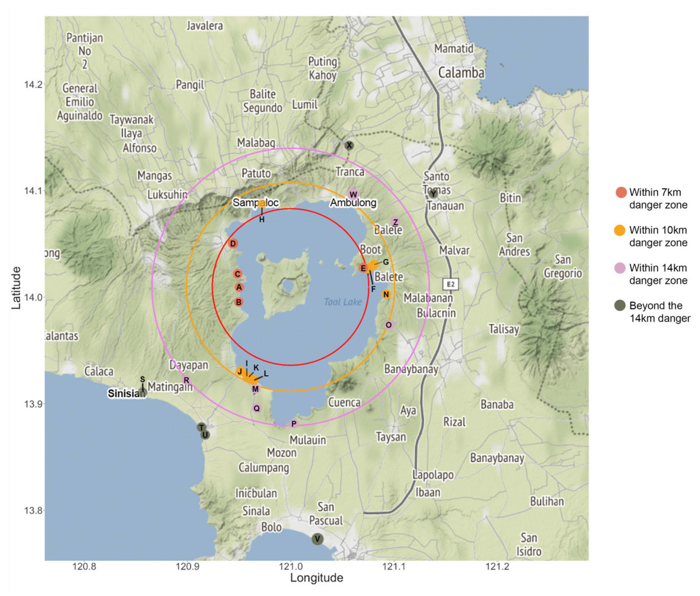The height and width of the screenshot is (596, 700).
Task: Click marker R near Dayapan
Action: pyautogui.click(x=186, y=380)
